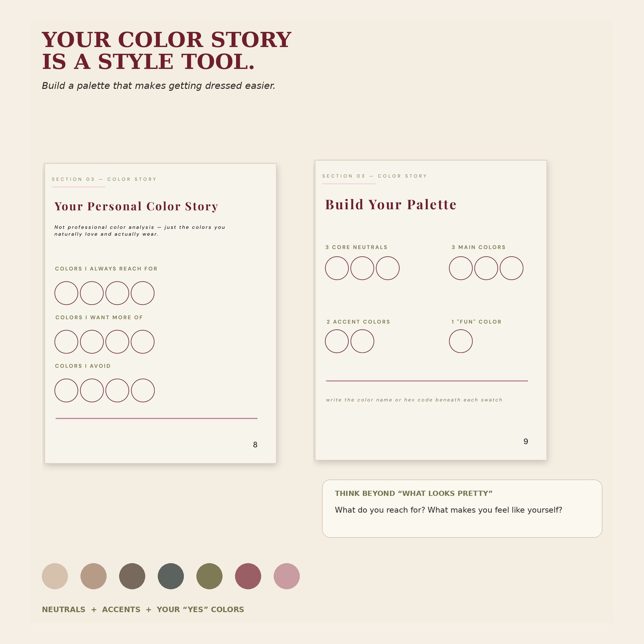Select second circle under 2 Accent Colors
644x644 pixels.
tap(362, 341)
